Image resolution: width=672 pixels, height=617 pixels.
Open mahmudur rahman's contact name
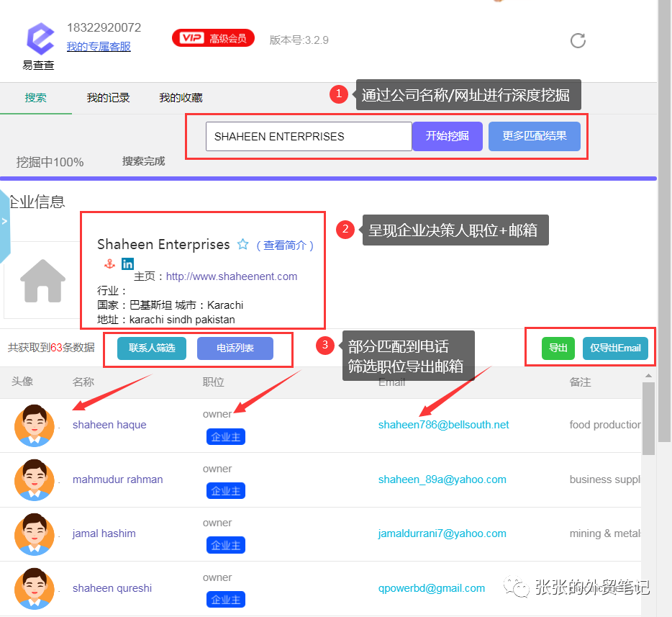pos(117,479)
